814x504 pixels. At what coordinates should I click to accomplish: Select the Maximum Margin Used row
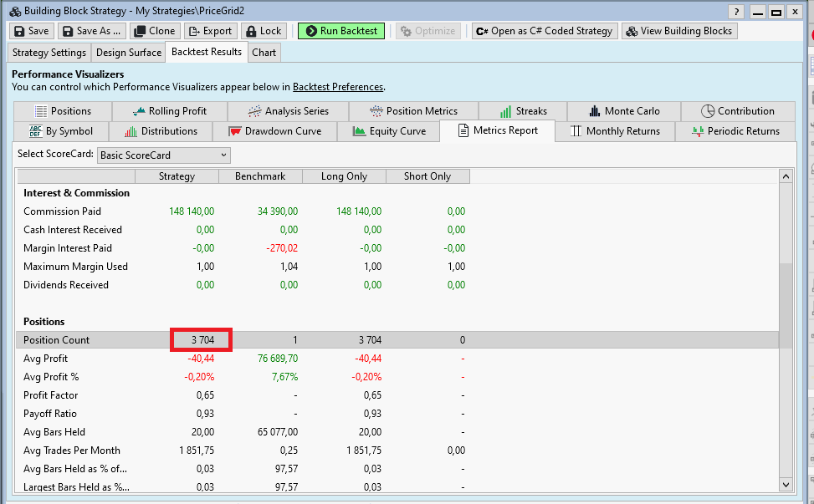tap(398, 267)
